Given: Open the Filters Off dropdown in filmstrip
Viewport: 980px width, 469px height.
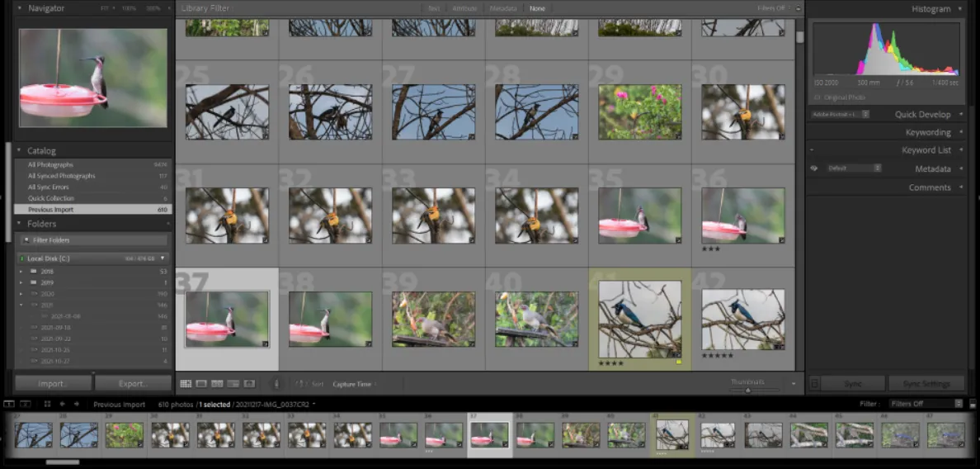Looking at the screenshot, I should click(925, 404).
